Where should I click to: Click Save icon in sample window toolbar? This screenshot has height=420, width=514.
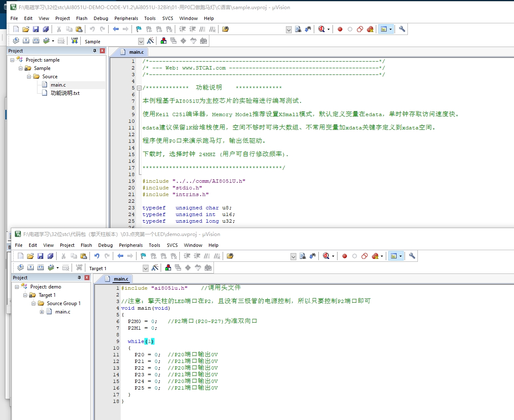click(x=36, y=29)
